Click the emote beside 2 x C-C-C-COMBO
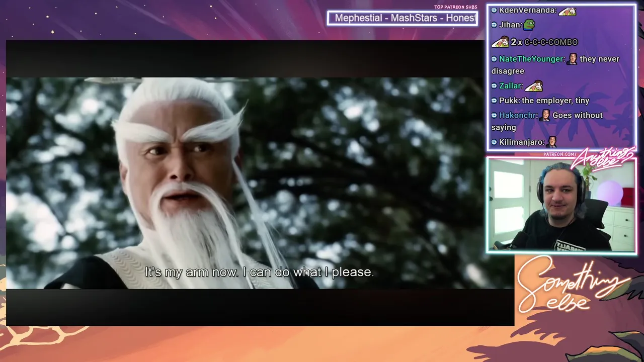The image size is (644, 362). (500, 42)
